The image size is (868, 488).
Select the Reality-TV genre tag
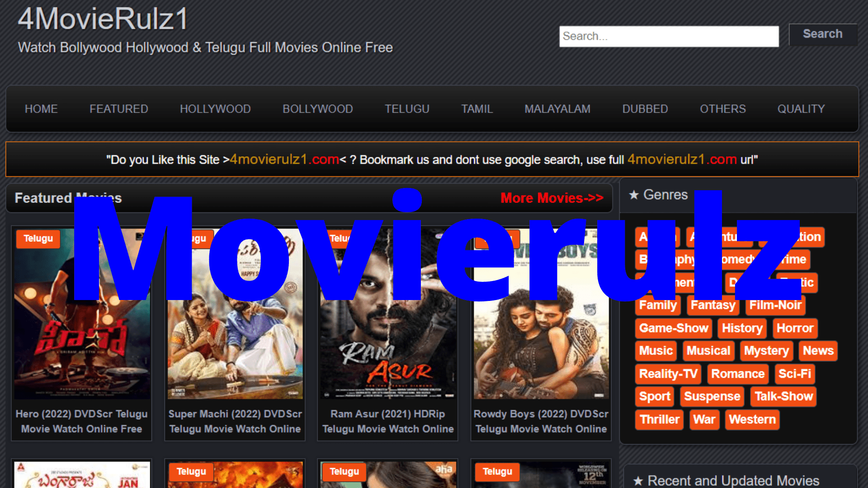click(x=668, y=374)
